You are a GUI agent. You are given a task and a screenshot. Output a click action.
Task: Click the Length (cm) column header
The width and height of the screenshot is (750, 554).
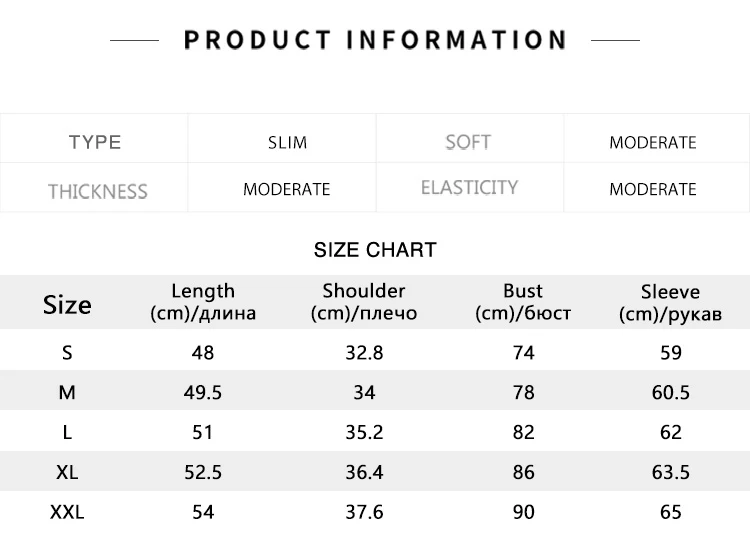tap(203, 302)
